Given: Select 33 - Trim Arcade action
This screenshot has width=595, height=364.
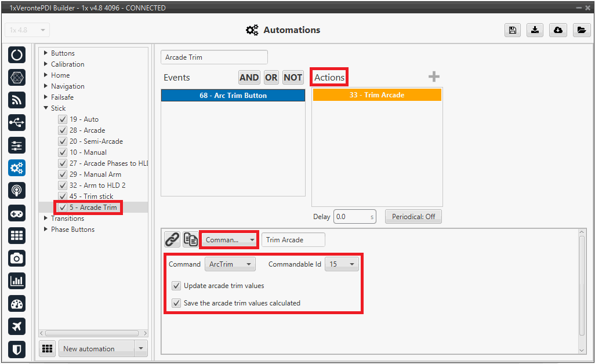Looking at the screenshot, I should coord(377,95).
